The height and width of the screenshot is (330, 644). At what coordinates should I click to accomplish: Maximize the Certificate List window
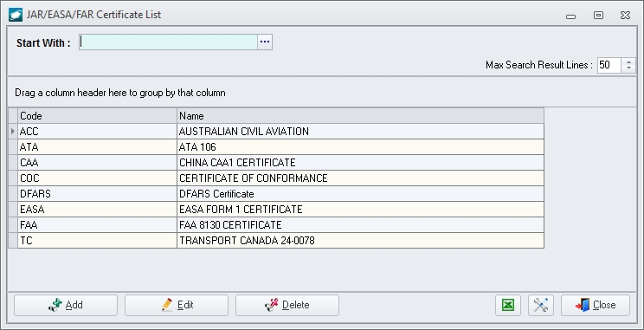click(598, 16)
